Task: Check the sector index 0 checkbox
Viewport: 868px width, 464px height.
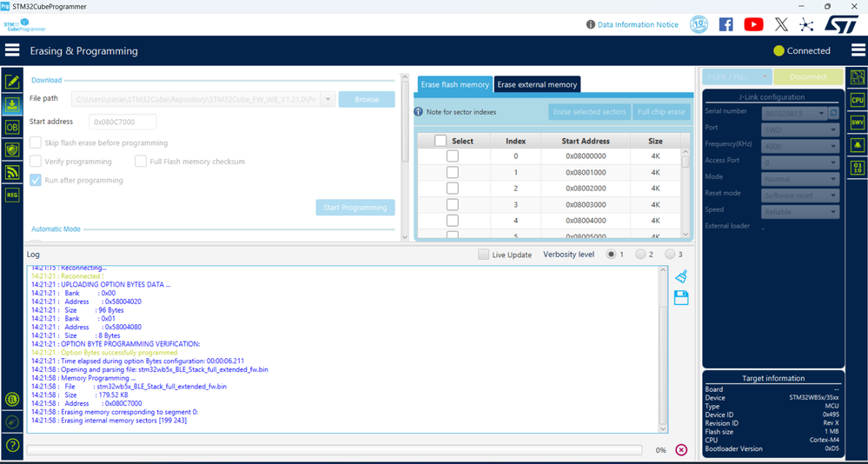Action: coord(453,156)
